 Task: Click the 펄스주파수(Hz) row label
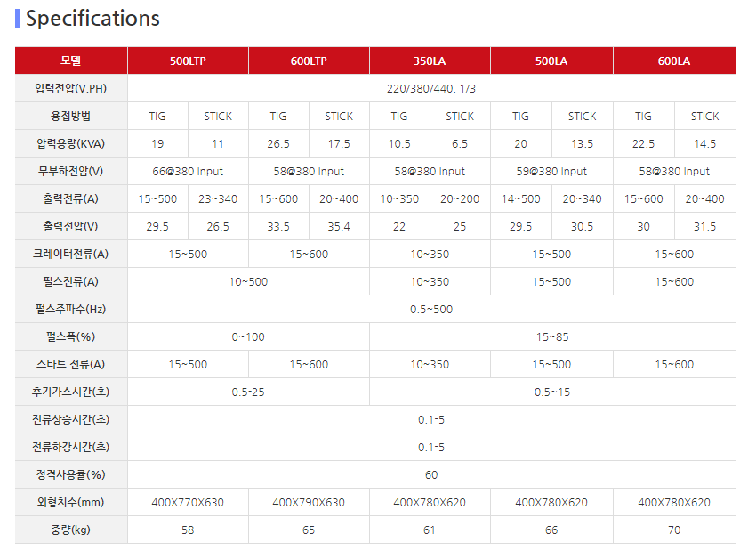click(71, 309)
